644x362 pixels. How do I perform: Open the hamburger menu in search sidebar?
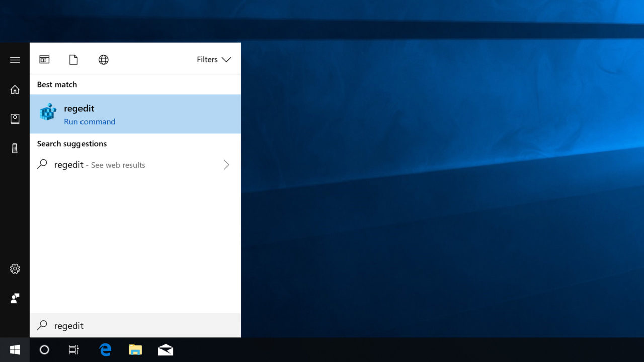[15, 60]
